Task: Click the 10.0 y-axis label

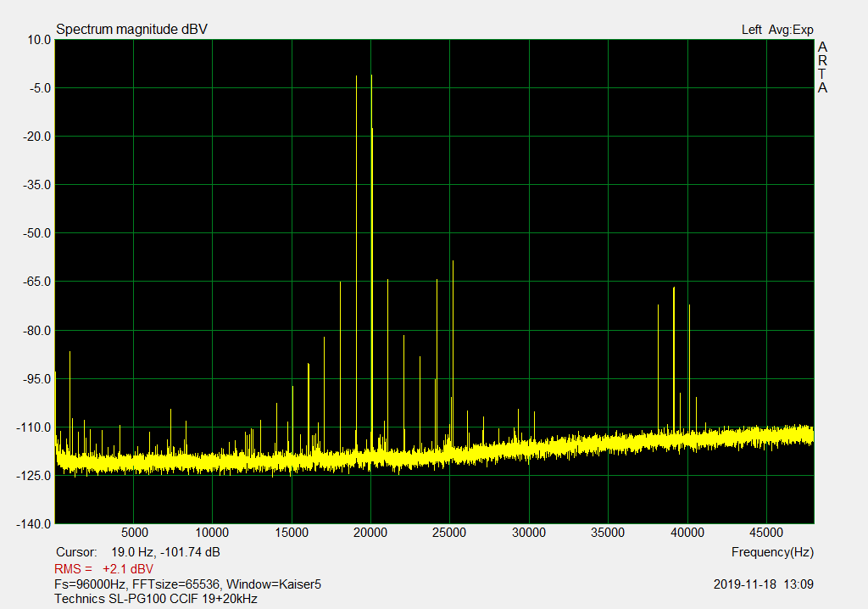Action: 39,40
